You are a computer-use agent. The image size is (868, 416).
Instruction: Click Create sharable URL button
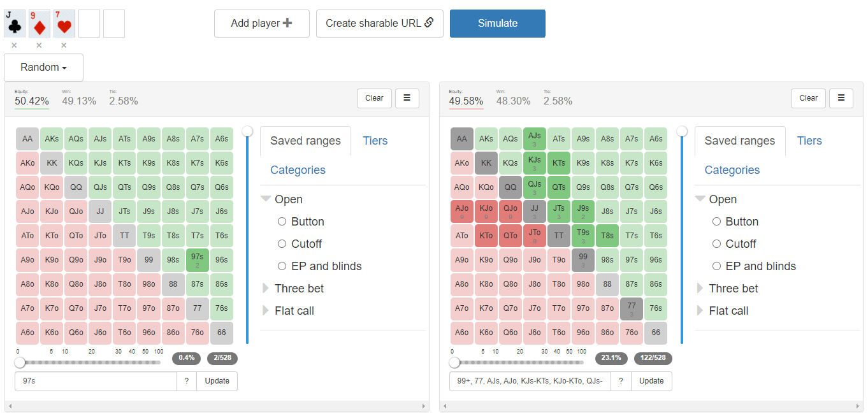point(379,24)
